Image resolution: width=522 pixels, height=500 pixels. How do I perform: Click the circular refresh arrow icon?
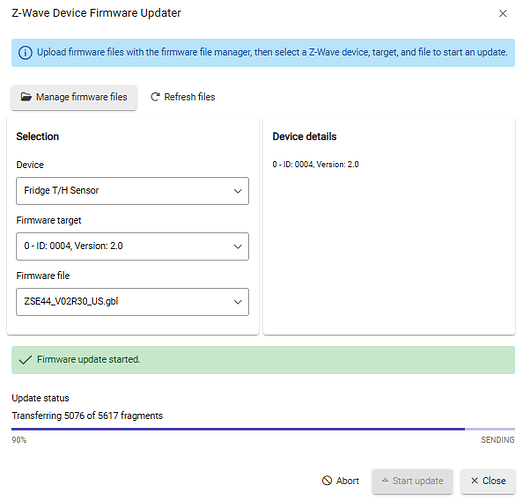coord(155,97)
